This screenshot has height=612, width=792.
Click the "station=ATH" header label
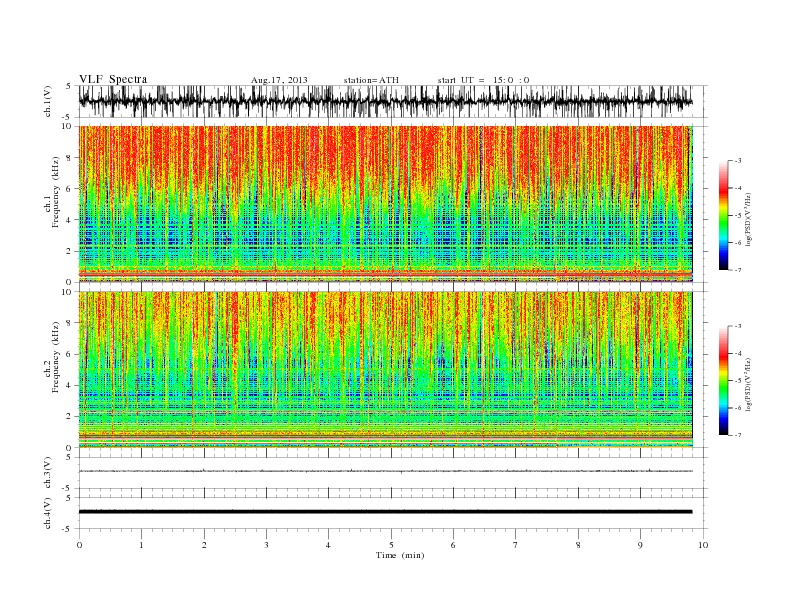coord(371,80)
